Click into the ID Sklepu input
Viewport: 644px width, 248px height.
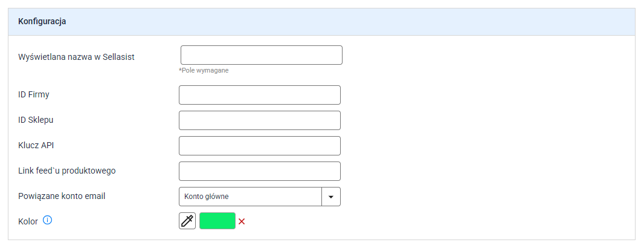pyautogui.click(x=260, y=120)
